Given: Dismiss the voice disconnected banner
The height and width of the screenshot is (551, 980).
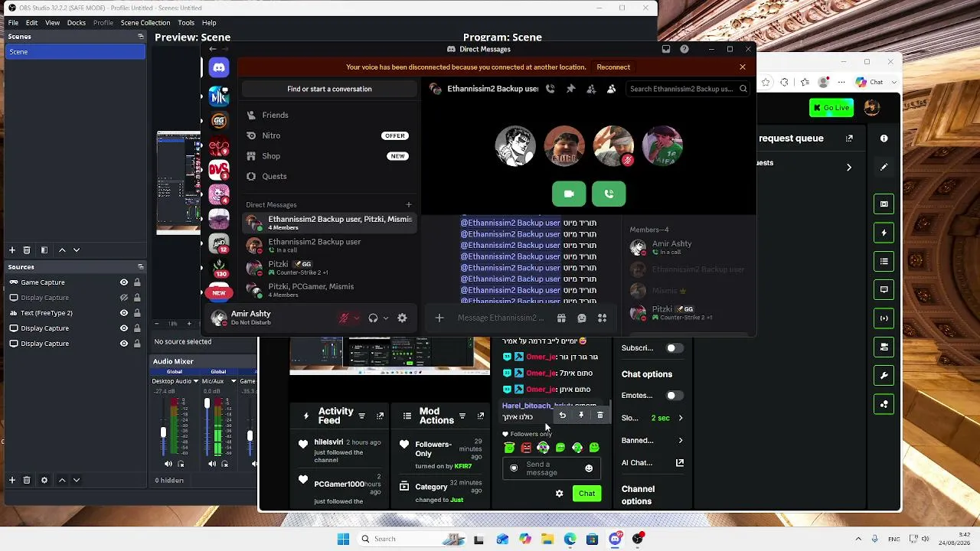Looking at the screenshot, I should [742, 67].
